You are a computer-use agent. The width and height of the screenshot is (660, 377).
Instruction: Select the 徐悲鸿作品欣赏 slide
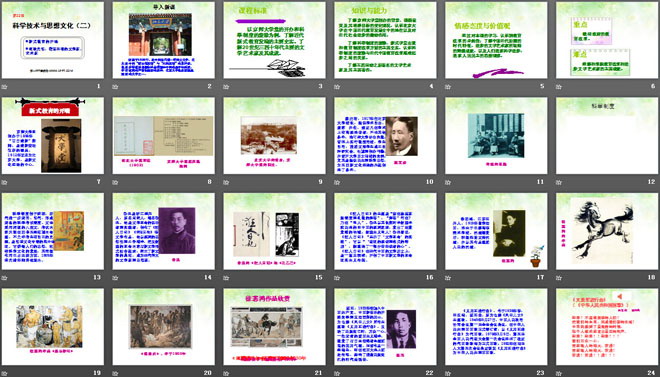[274, 327]
